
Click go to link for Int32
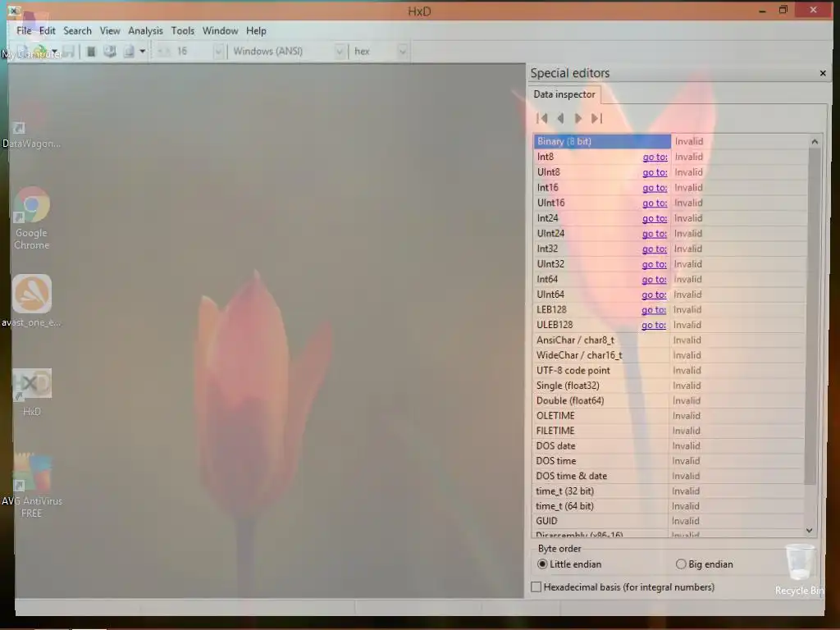[x=655, y=249]
